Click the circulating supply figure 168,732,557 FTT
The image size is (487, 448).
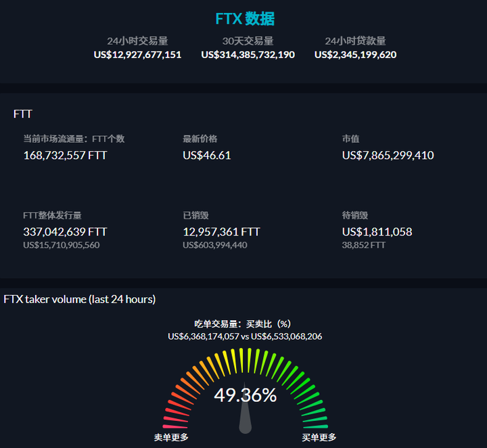point(65,155)
